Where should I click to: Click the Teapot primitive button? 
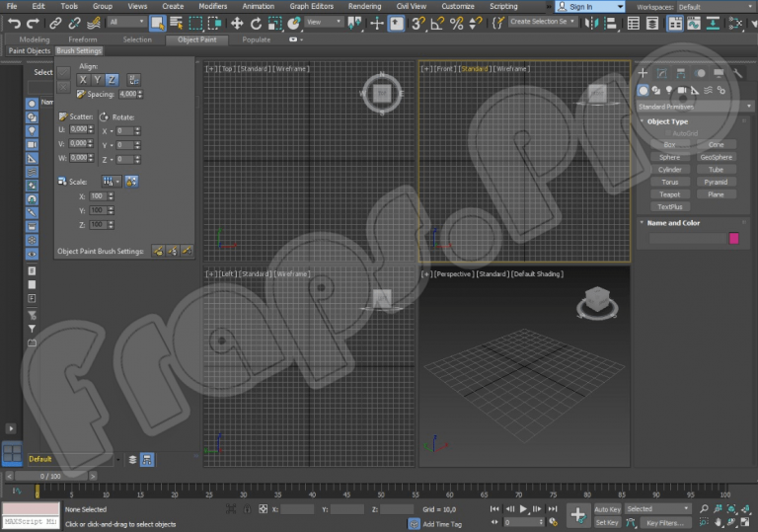669,194
